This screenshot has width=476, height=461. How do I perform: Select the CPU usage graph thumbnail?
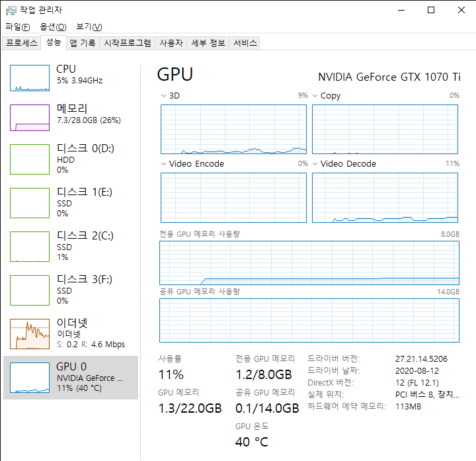coord(30,78)
